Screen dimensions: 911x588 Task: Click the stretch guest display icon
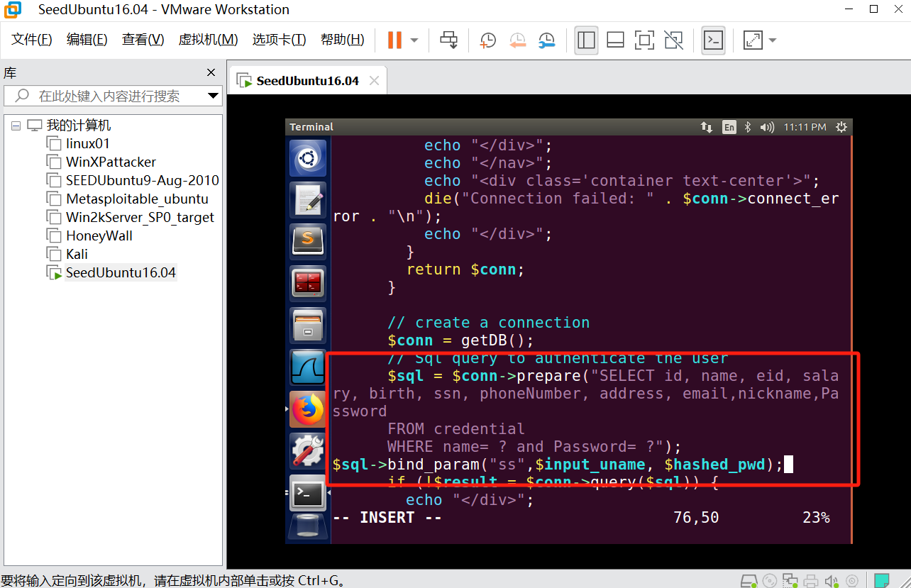752,40
